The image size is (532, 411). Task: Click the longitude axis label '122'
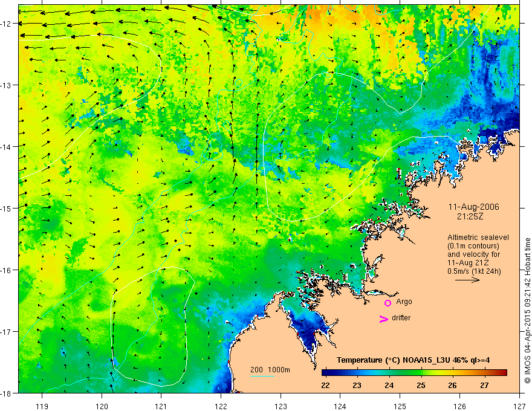pyautogui.click(x=221, y=406)
